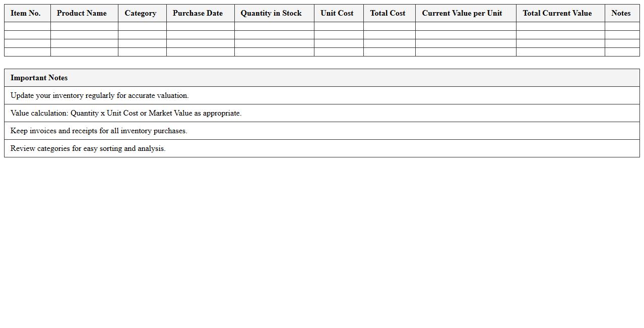Select the Unit Cost column header
This screenshot has height=328, width=644.
337,13
